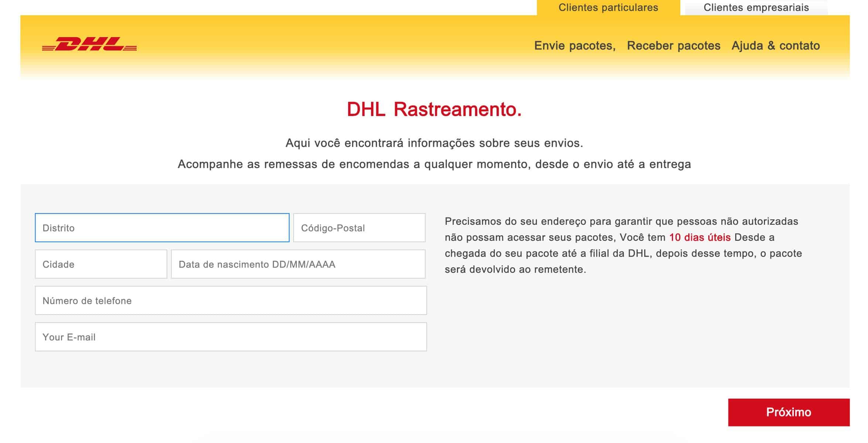
Task: Open the Receber pacotes menu
Action: click(673, 46)
